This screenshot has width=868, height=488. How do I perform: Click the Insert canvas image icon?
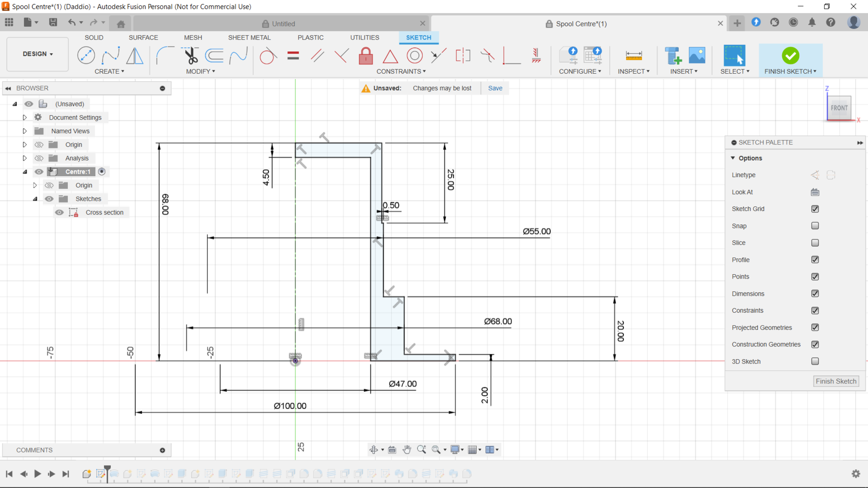click(697, 56)
